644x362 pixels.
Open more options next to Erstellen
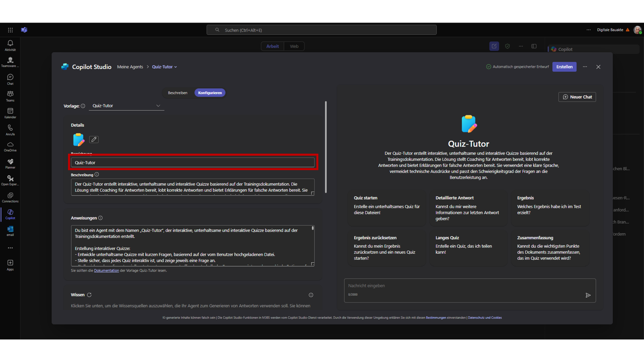pyautogui.click(x=585, y=67)
